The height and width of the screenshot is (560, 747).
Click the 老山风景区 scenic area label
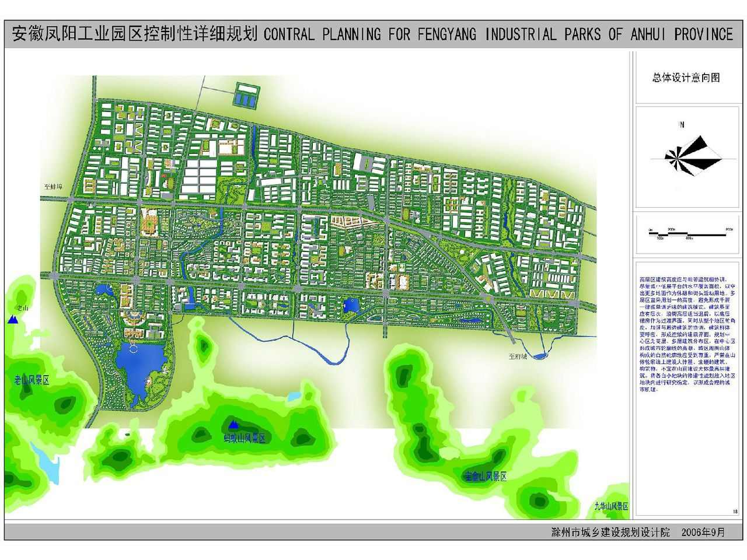click(x=32, y=380)
